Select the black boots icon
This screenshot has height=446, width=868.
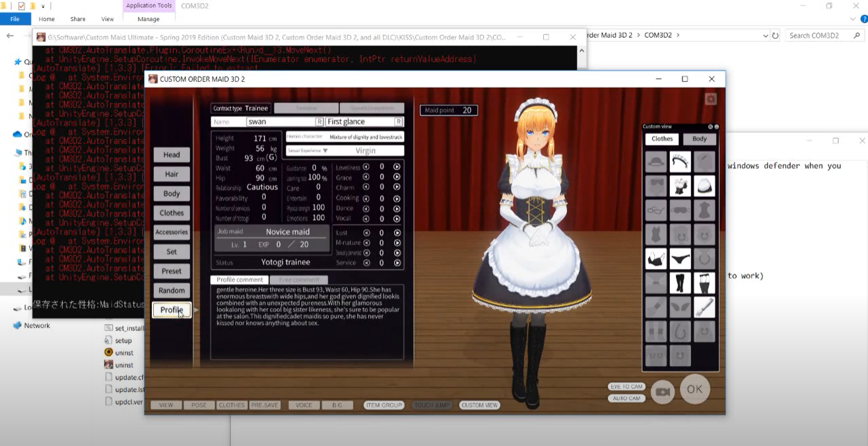coord(680,283)
